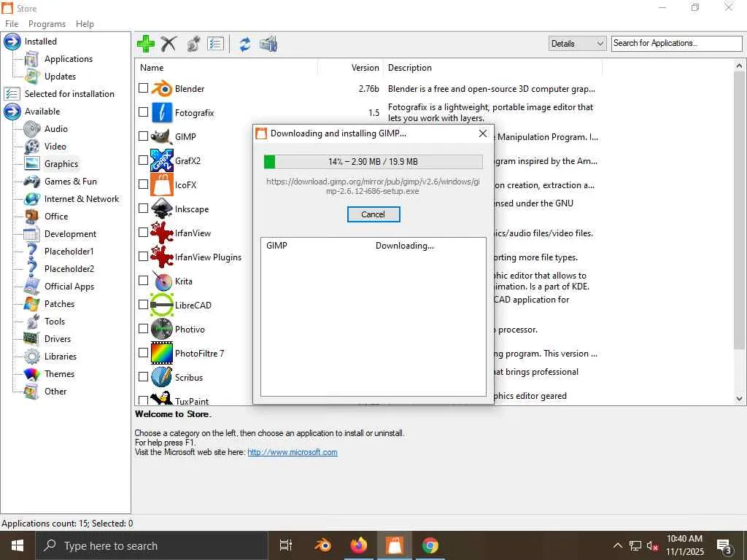Screen dimensions: 747x560
Task: Click the Search for Applications field
Action: pyautogui.click(x=676, y=43)
